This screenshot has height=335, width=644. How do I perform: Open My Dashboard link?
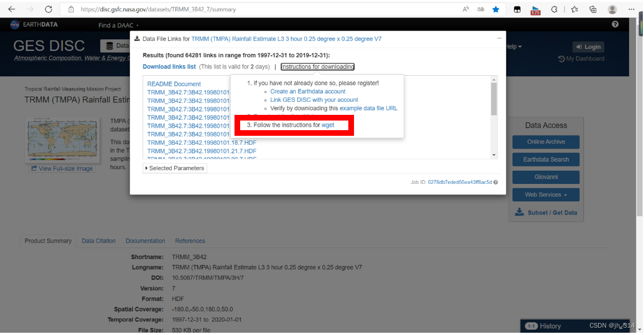coord(581,59)
